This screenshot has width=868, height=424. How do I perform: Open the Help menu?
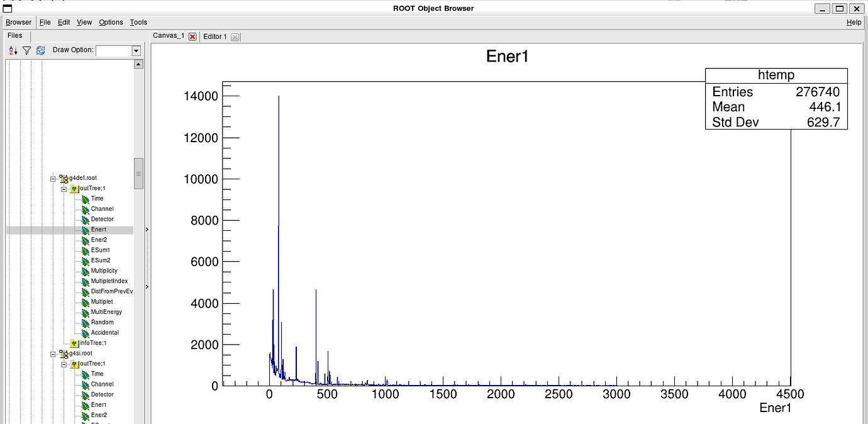pos(854,22)
